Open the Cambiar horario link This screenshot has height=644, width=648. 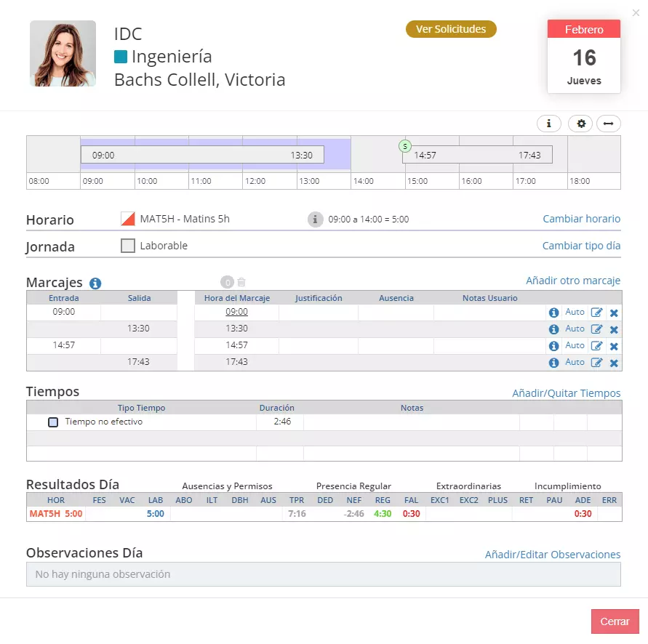[x=581, y=219]
